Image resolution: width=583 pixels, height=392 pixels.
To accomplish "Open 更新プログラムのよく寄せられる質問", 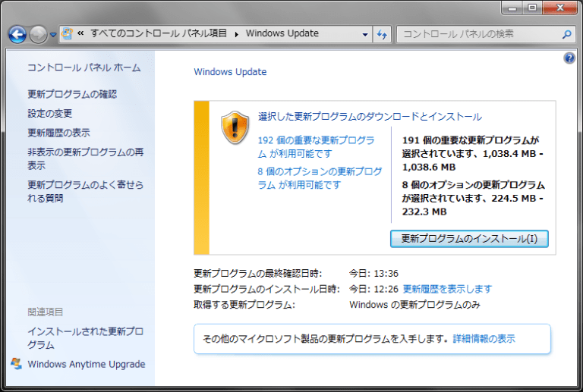I will pos(86,191).
